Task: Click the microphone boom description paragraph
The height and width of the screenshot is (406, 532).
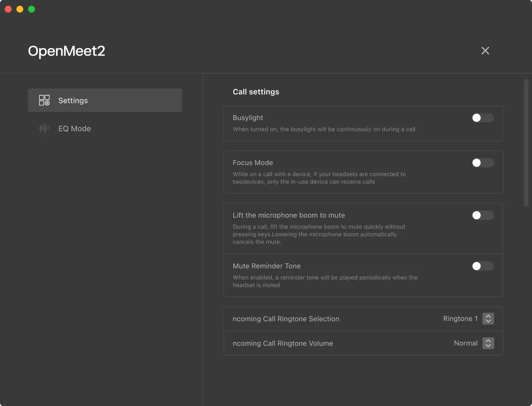Action: (319, 234)
